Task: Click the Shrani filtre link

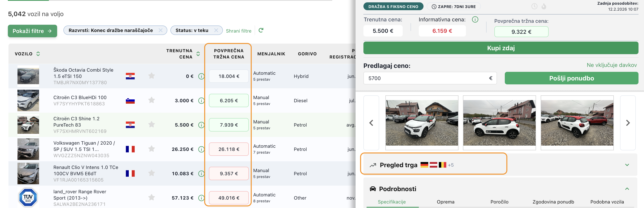Action: [239, 31]
